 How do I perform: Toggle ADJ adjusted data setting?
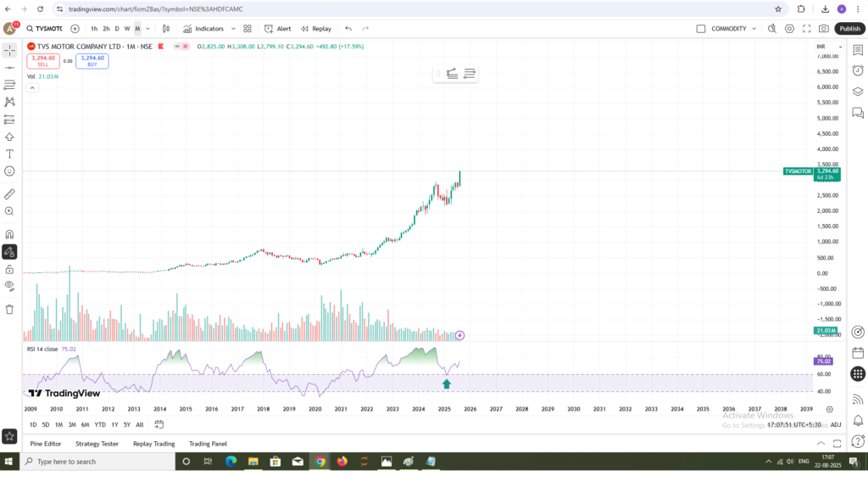[x=835, y=425]
